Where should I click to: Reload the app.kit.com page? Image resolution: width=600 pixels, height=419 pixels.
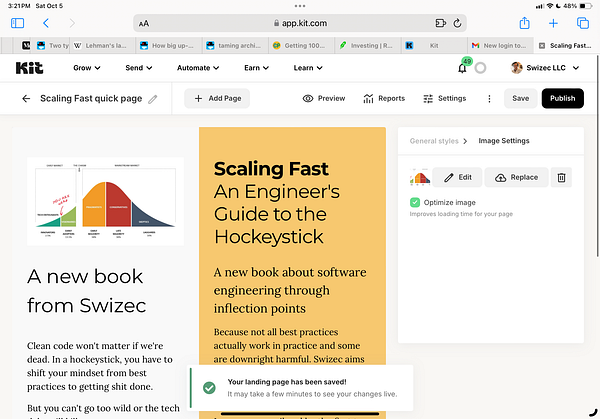pyautogui.click(x=457, y=23)
